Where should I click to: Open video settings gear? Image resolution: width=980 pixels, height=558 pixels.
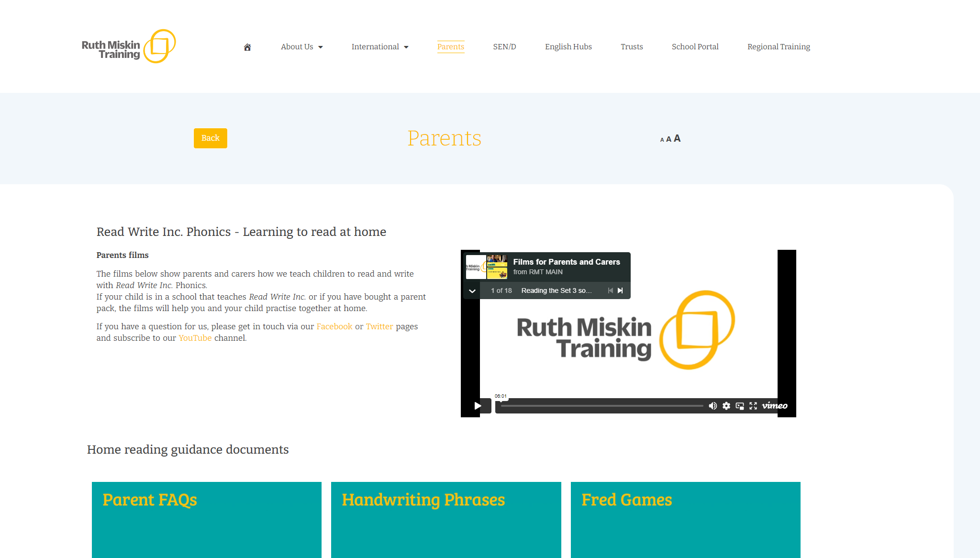pyautogui.click(x=726, y=406)
